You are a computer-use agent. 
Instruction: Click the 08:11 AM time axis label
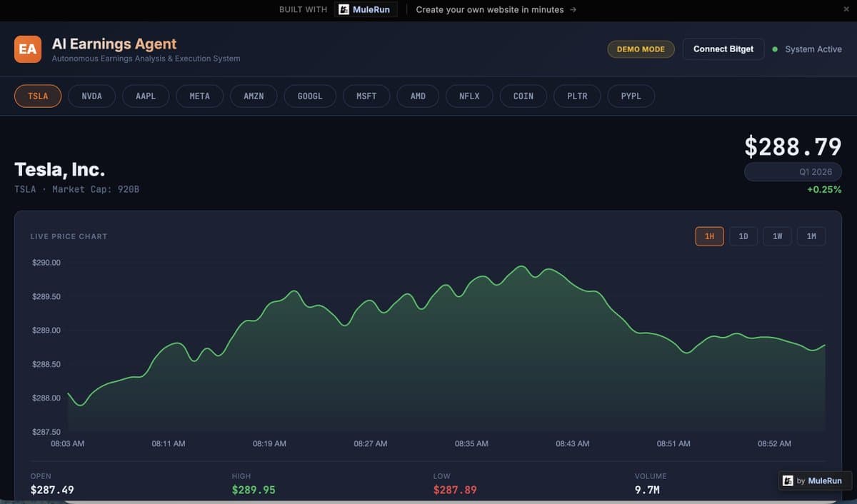coord(169,444)
